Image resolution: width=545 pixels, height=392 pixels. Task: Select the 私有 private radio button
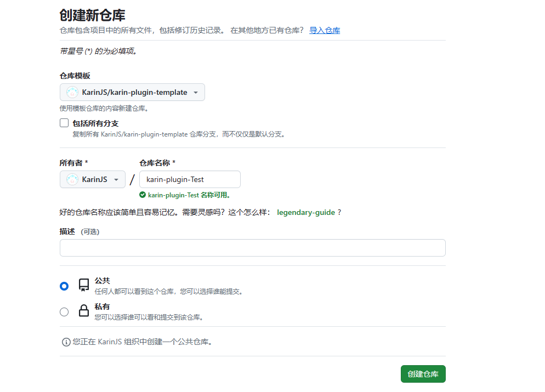[64, 312]
